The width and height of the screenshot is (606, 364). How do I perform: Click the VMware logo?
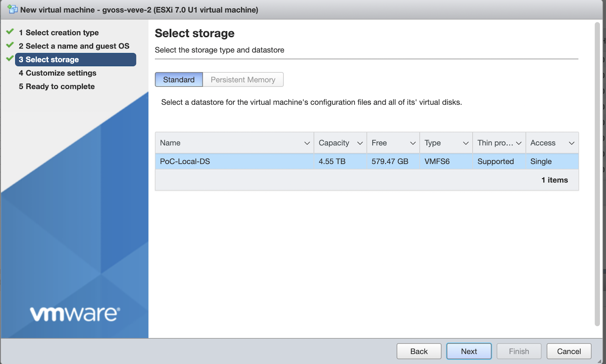pos(75,313)
